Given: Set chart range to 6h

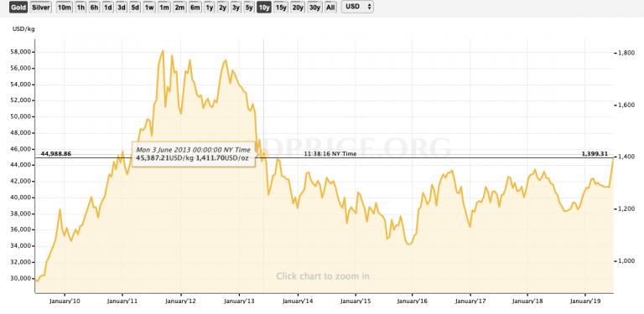Looking at the screenshot, I should (95, 8).
